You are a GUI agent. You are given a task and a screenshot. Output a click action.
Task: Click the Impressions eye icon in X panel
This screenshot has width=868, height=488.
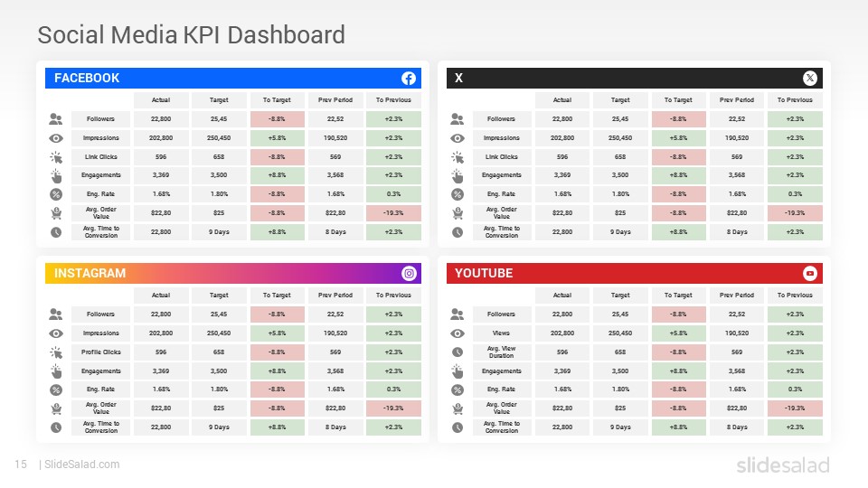pyautogui.click(x=458, y=138)
